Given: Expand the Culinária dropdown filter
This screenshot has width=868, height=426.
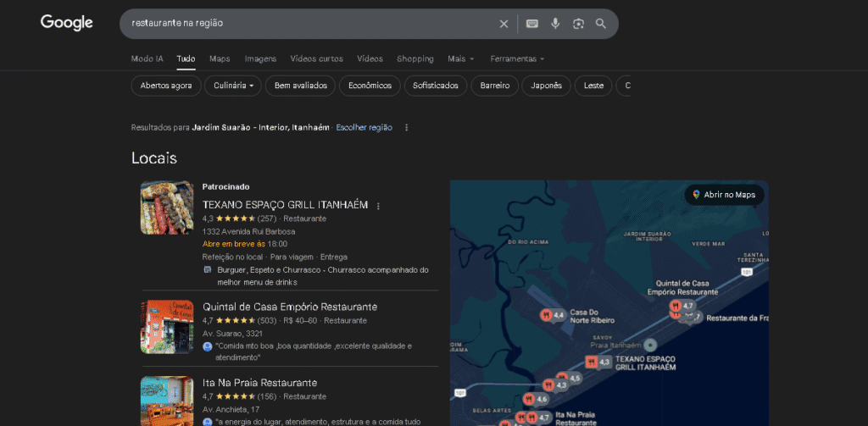Looking at the screenshot, I should click(233, 86).
